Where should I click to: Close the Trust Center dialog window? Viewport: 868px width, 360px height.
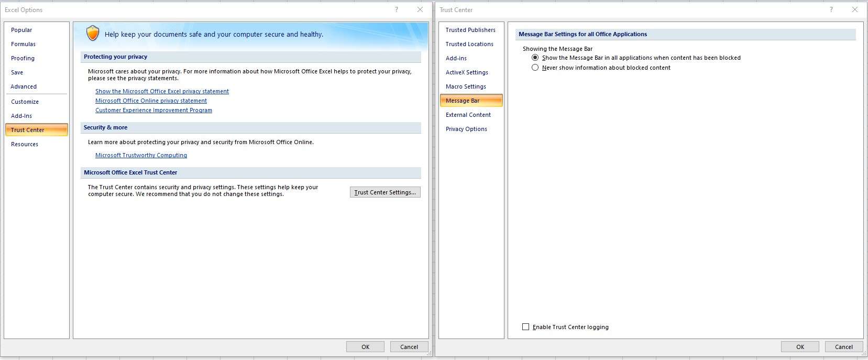point(855,9)
